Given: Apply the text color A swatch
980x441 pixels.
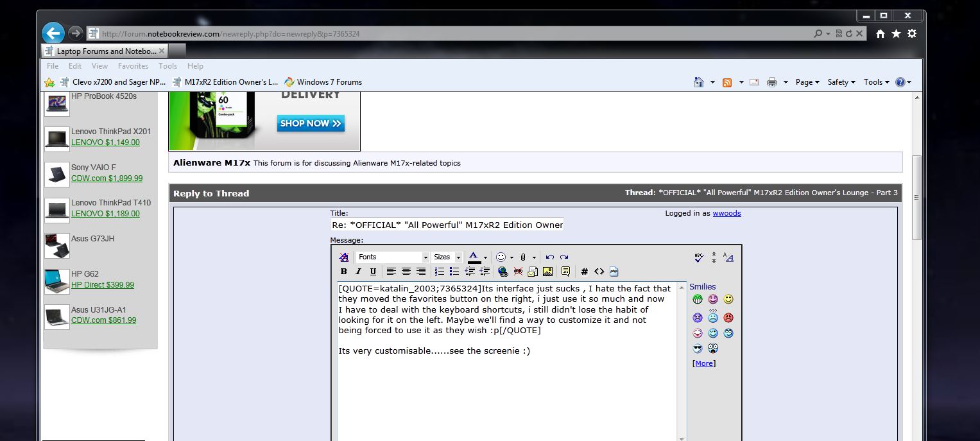Looking at the screenshot, I should coord(474,257).
